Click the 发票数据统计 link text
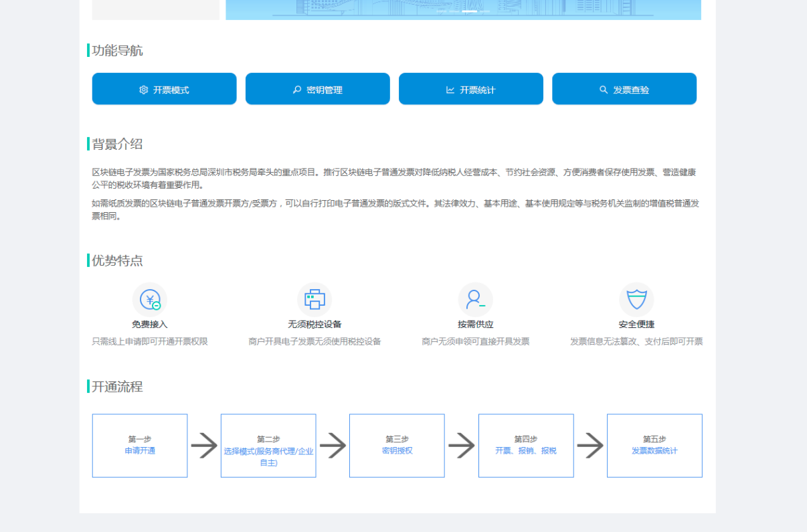807x532 pixels. [x=654, y=451]
